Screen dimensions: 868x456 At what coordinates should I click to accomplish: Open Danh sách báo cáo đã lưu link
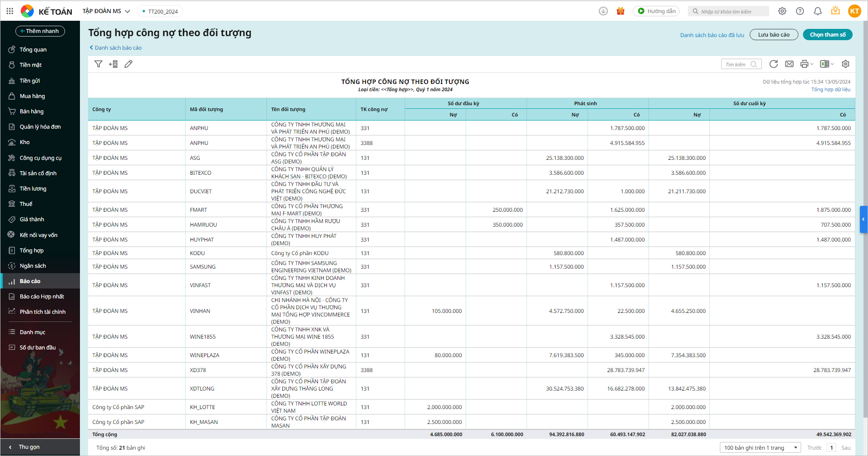[712, 35]
